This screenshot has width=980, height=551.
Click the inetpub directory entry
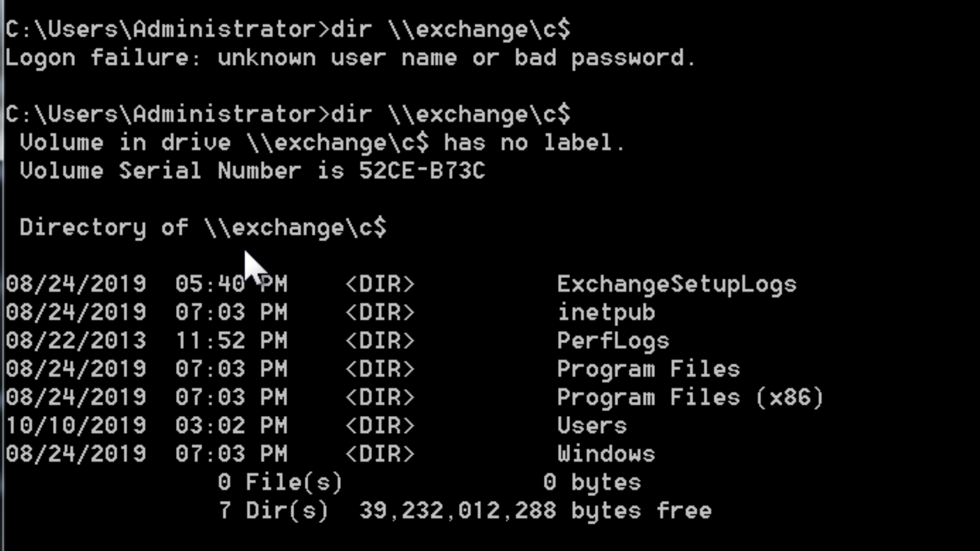pyautogui.click(x=606, y=313)
